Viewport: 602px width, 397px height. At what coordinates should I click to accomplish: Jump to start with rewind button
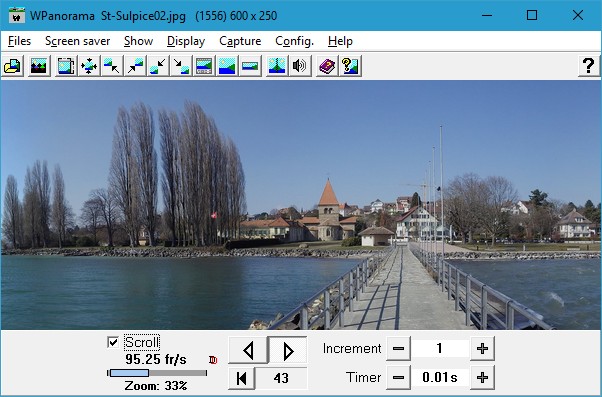tap(241, 378)
